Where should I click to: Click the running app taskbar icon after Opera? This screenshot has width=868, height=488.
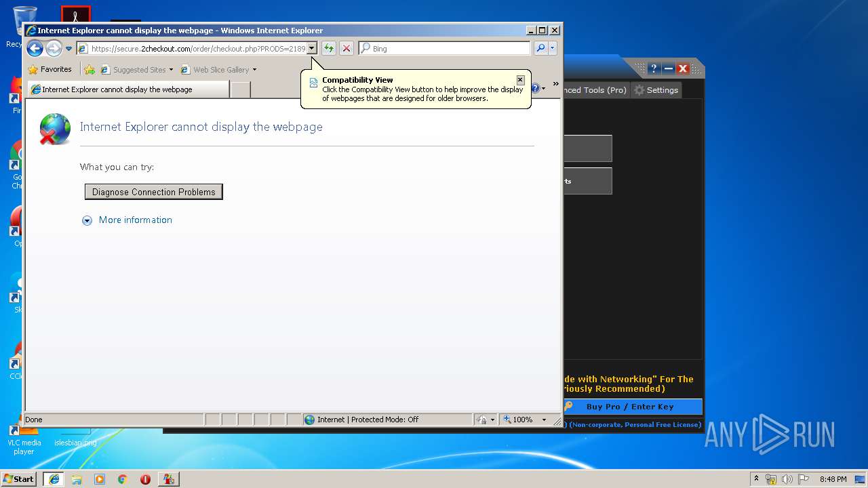[169, 479]
